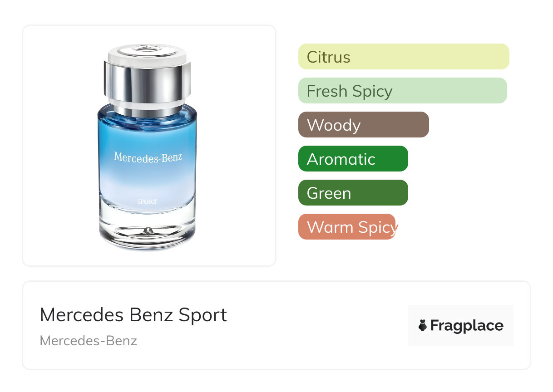
Task: Click the SPORT label on the bottle
Action: point(148,201)
